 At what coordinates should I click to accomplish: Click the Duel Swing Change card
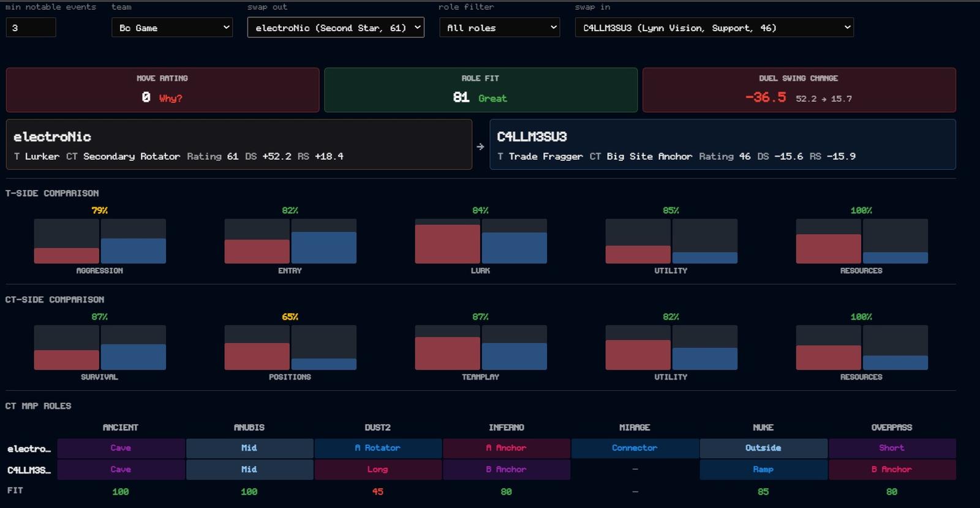pos(799,90)
